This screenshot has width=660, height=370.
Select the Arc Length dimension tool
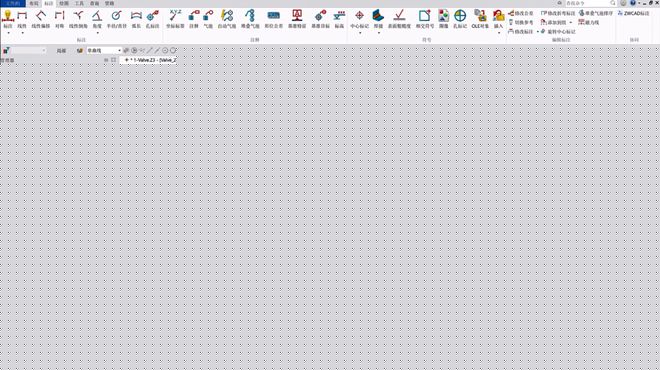pyautogui.click(x=136, y=19)
